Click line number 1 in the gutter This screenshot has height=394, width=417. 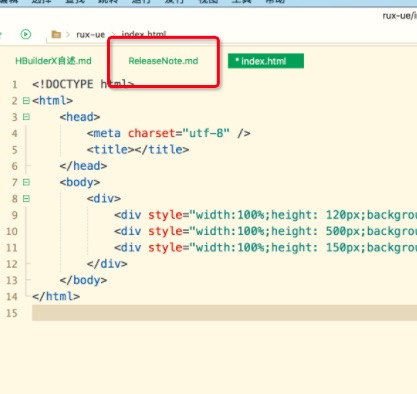pos(15,84)
